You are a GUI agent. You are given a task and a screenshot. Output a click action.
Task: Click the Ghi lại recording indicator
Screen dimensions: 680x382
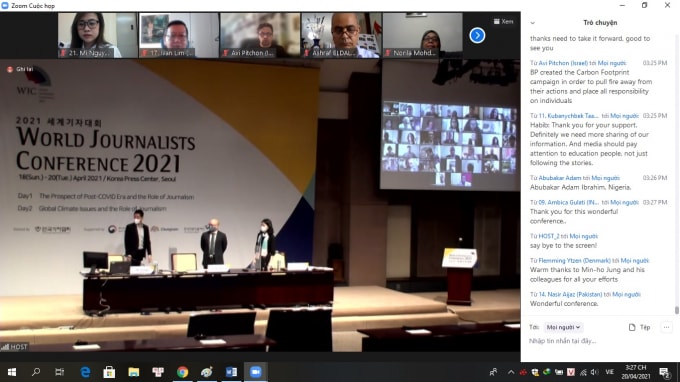(x=20, y=69)
